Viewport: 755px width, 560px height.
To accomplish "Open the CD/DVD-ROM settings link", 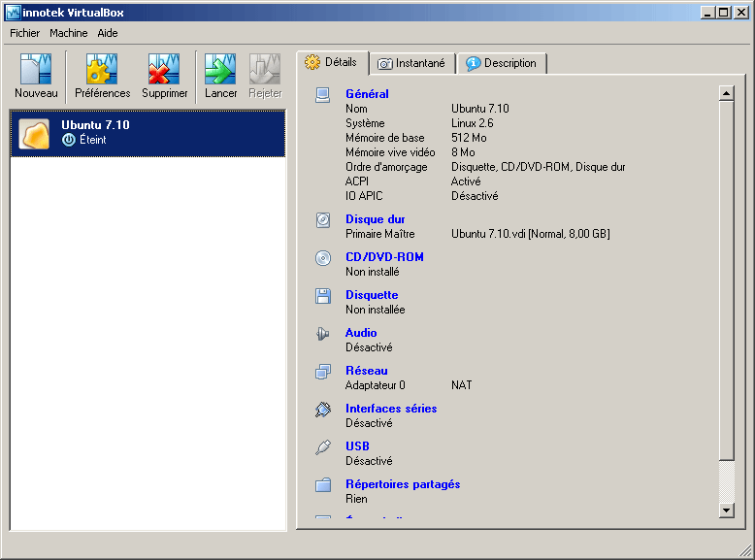I will (384, 257).
